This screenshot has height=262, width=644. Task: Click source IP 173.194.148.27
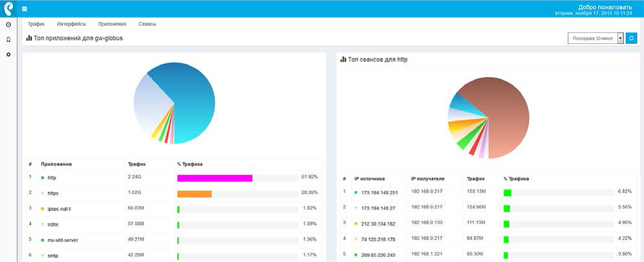[x=378, y=208]
